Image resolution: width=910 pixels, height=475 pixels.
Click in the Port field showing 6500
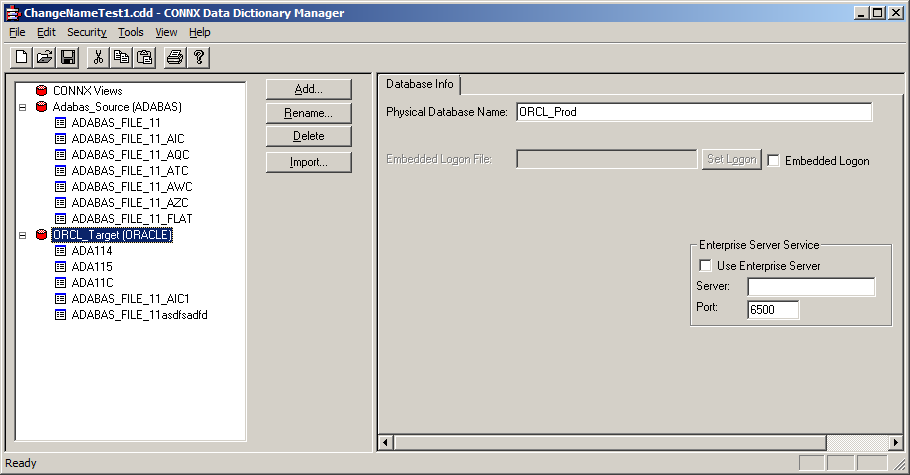pos(773,310)
